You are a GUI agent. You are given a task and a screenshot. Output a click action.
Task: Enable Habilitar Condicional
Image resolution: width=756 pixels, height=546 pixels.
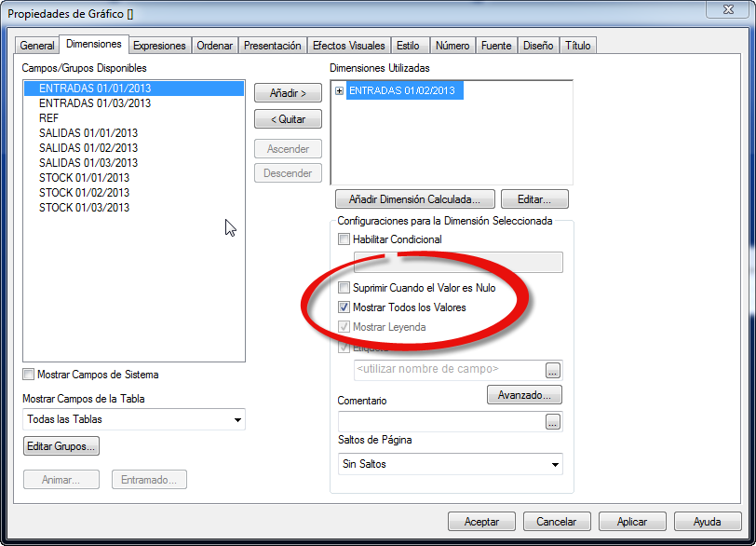342,239
